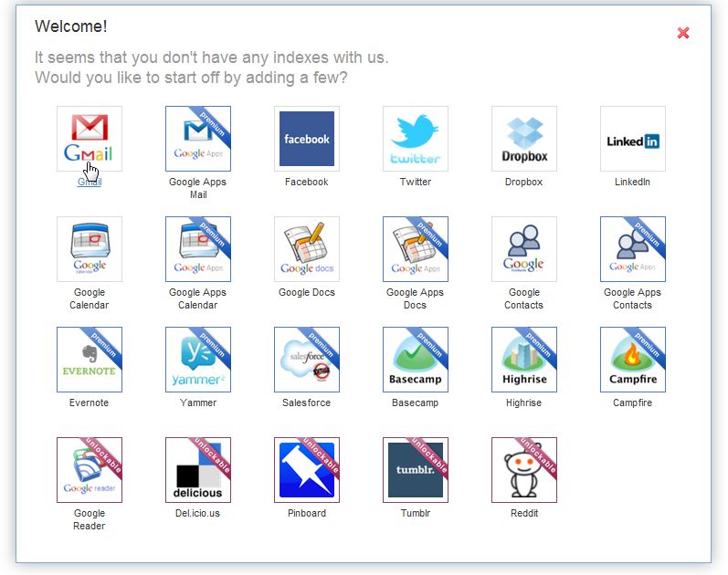
Task: Click the Dropbox text label
Action: point(523,182)
